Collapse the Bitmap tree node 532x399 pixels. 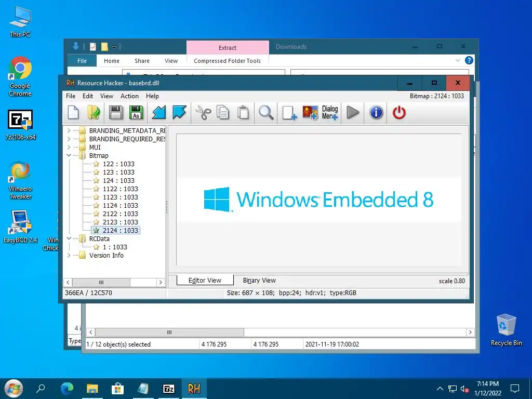click(x=69, y=155)
